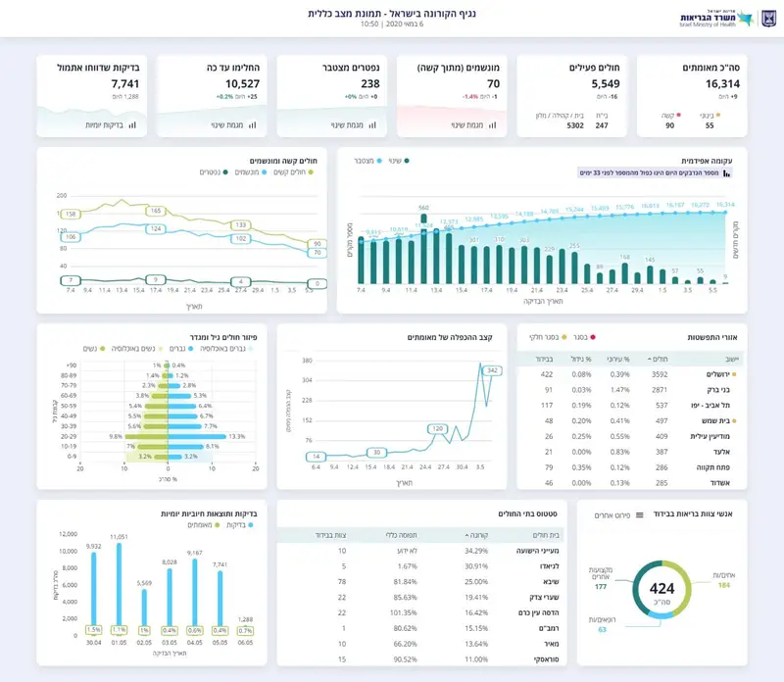784x682 pixels.
Task: Click trend chart icon in ventilated patients card
Action: pyautogui.click(x=493, y=125)
